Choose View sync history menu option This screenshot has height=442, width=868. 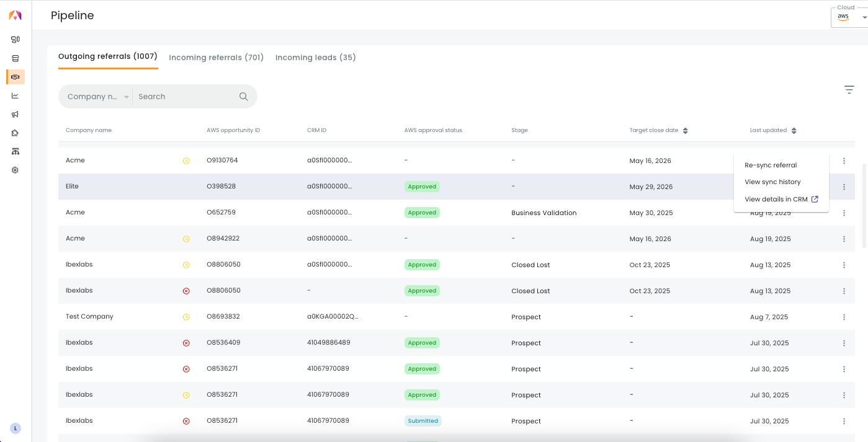(x=772, y=182)
